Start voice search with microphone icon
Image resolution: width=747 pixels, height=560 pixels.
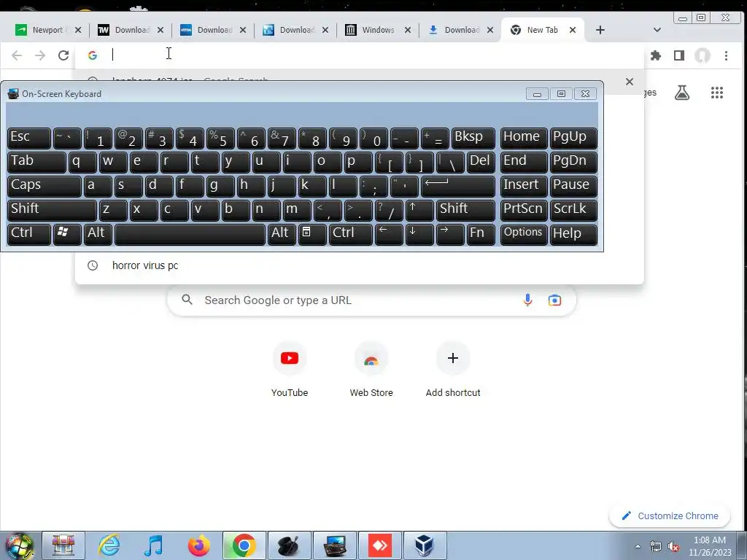(527, 300)
